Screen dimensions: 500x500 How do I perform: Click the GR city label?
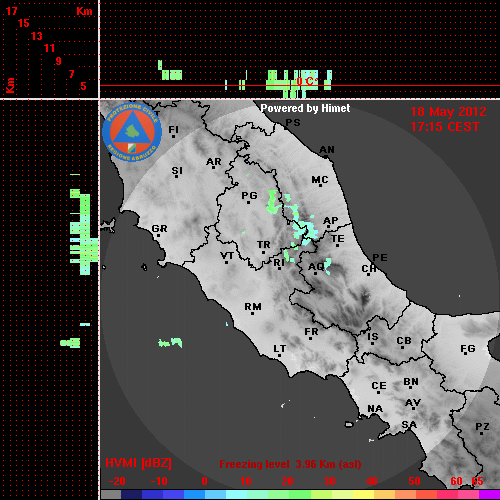(x=159, y=229)
